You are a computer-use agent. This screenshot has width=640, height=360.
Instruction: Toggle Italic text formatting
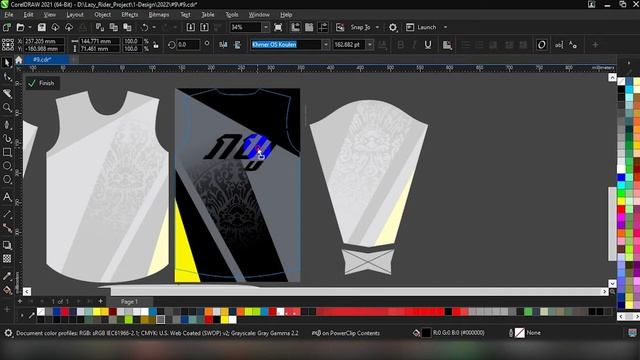tap(414, 45)
